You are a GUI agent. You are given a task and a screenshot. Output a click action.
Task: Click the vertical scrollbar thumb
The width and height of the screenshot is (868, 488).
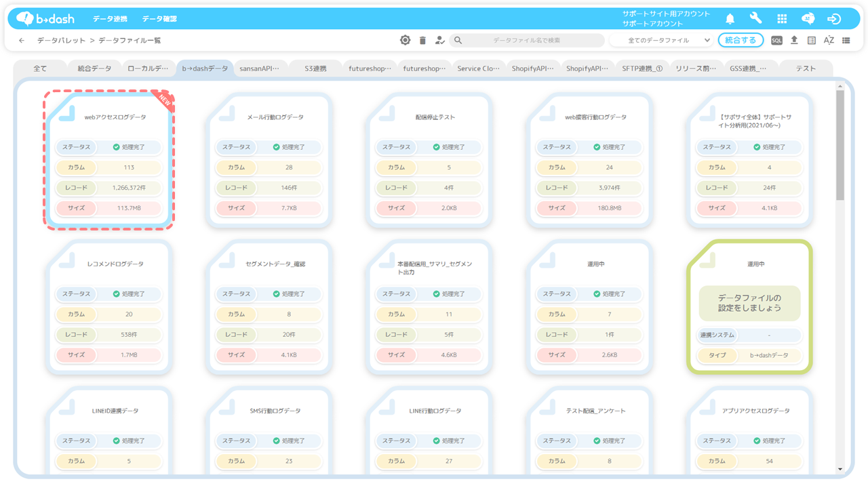pos(840,144)
